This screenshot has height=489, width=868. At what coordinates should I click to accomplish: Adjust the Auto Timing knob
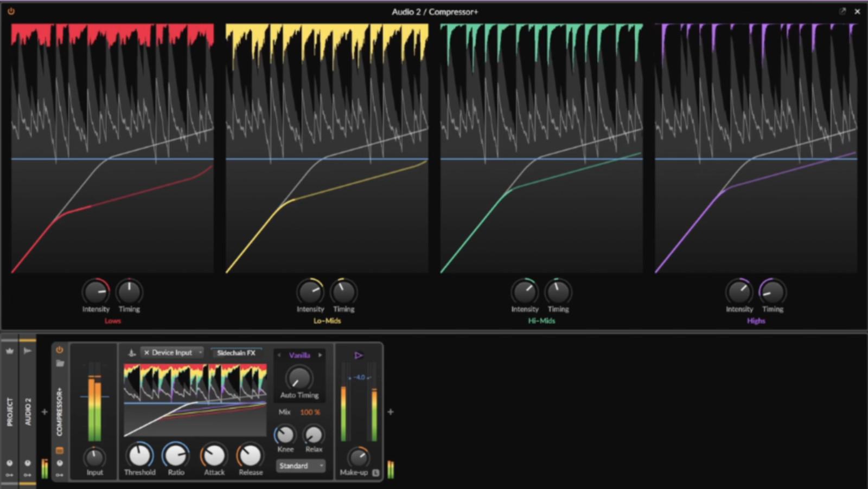click(x=299, y=378)
